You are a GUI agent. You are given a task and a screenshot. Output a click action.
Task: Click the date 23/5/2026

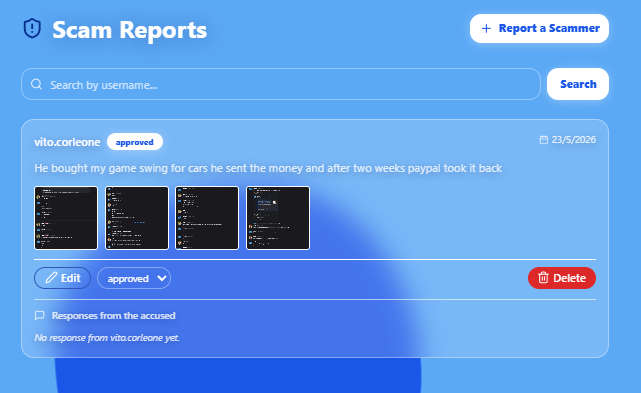point(574,140)
